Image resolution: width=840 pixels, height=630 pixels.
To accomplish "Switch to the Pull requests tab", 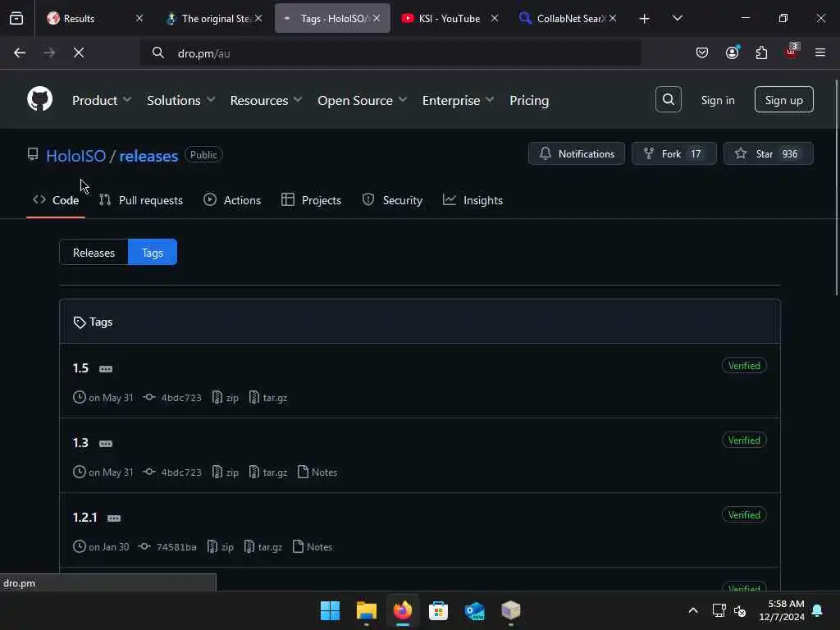I will tap(141, 200).
